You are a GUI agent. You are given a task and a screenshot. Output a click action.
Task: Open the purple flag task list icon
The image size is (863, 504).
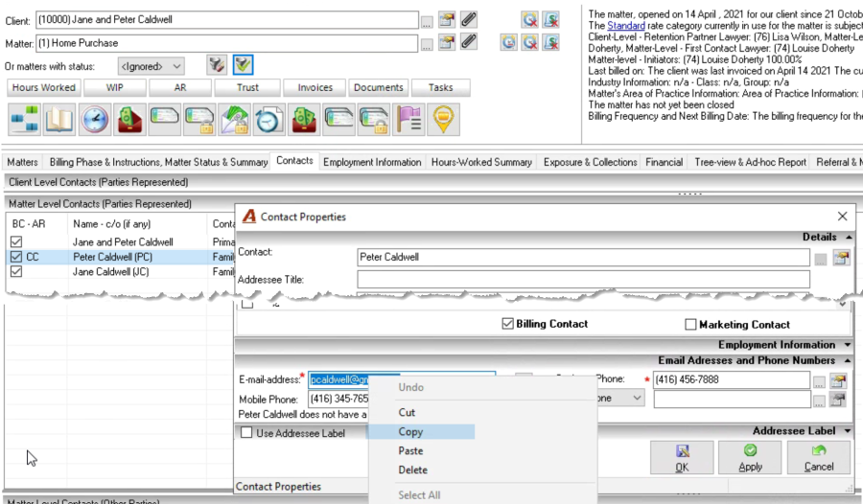click(x=408, y=120)
